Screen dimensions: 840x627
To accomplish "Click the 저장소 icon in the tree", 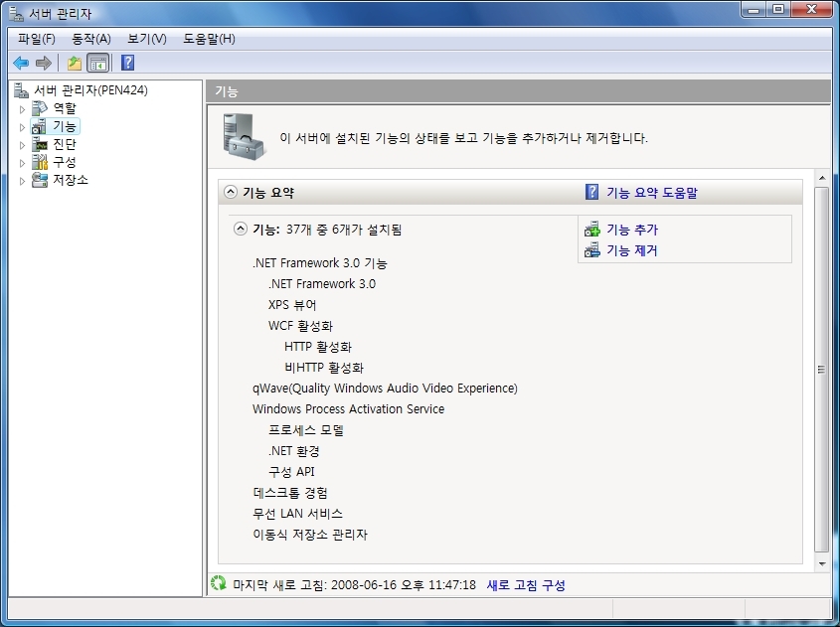I will (40, 180).
